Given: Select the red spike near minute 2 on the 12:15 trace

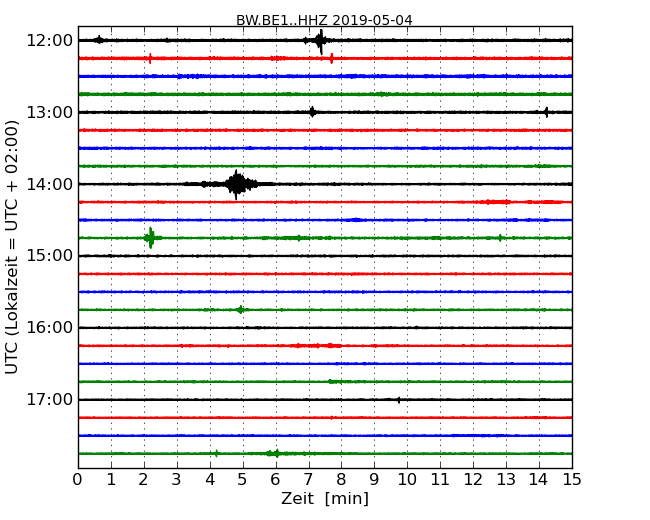Looking at the screenshot, I should pos(150,58).
